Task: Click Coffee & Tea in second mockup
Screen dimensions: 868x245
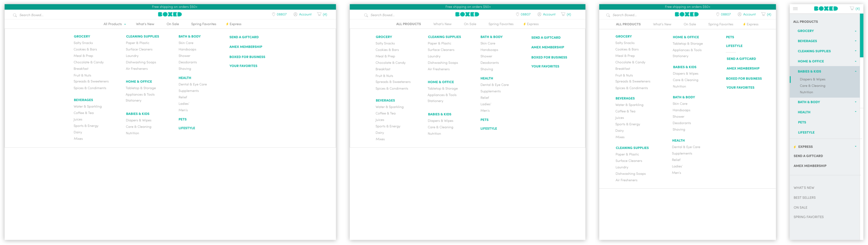Action: coord(385,114)
